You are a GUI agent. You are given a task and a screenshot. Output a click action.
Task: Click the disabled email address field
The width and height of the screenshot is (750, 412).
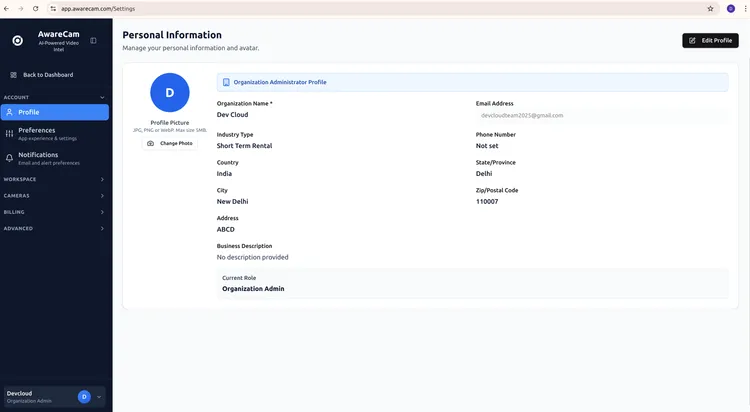pyautogui.click(x=602, y=115)
